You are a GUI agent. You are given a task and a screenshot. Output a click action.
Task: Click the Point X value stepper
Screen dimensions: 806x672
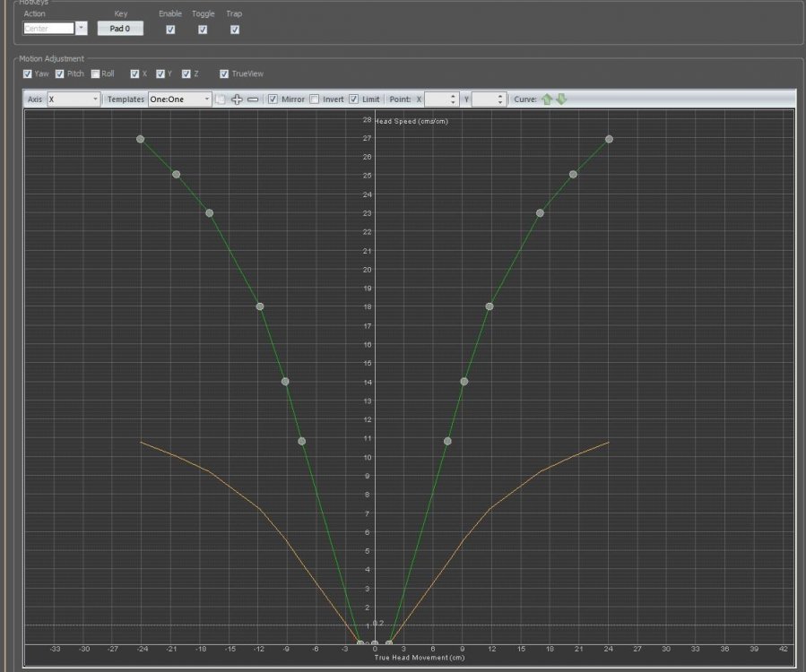pyautogui.click(x=453, y=99)
